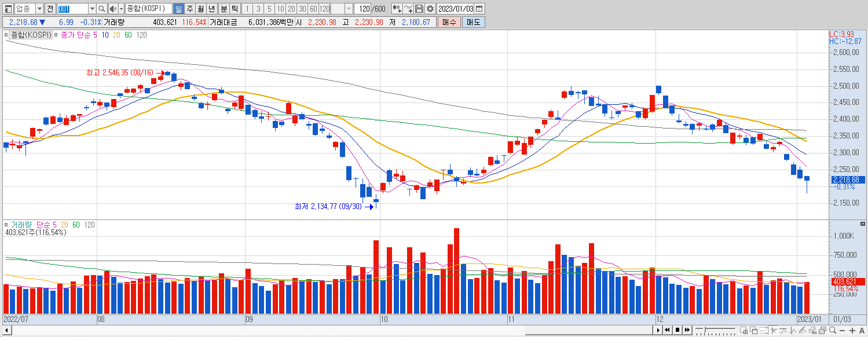The width and height of the screenshot is (868, 337).
Task: Focus the code input field showing 001
Action: point(73,9)
